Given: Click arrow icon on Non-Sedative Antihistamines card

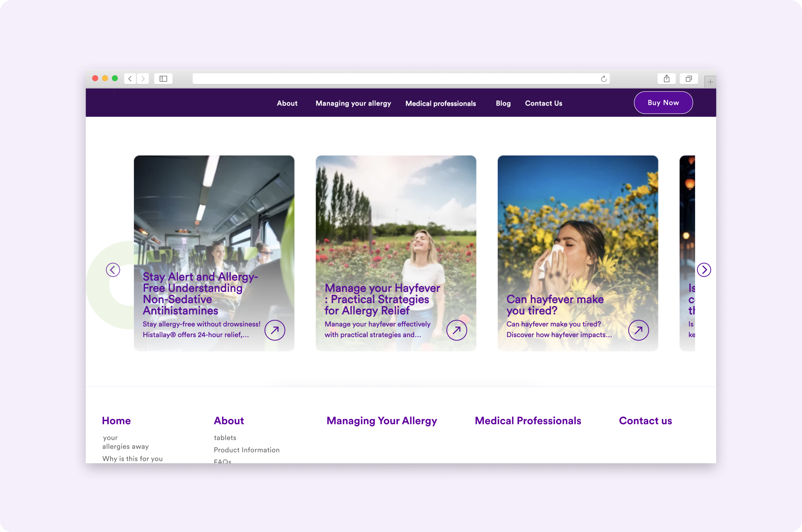Looking at the screenshot, I should [x=275, y=330].
